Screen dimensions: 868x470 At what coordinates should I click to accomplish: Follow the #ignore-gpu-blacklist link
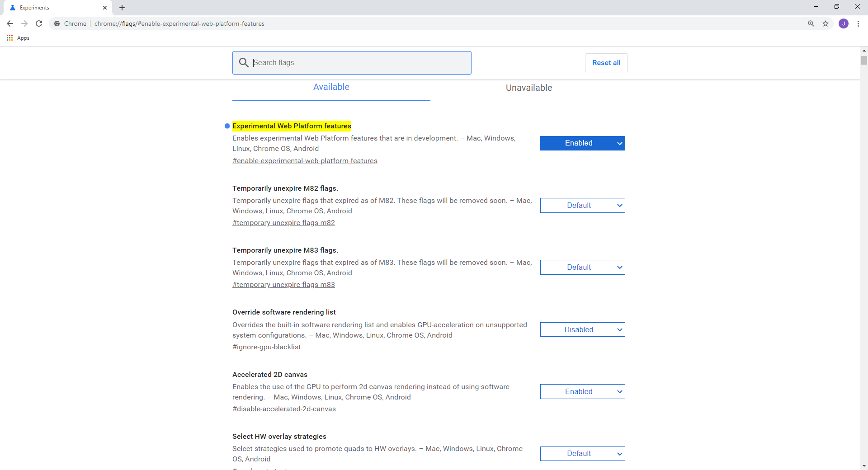click(266, 347)
